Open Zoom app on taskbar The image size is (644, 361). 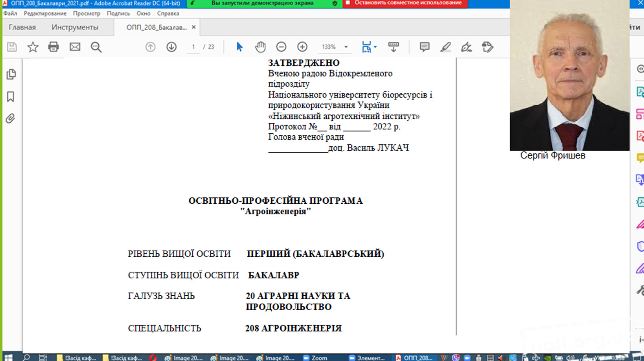[x=315, y=358]
